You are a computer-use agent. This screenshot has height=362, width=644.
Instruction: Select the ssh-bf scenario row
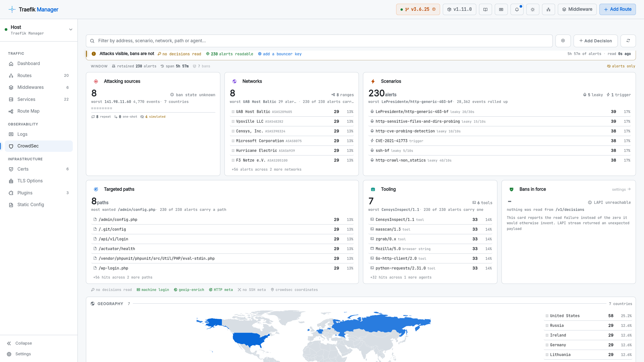point(499,150)
